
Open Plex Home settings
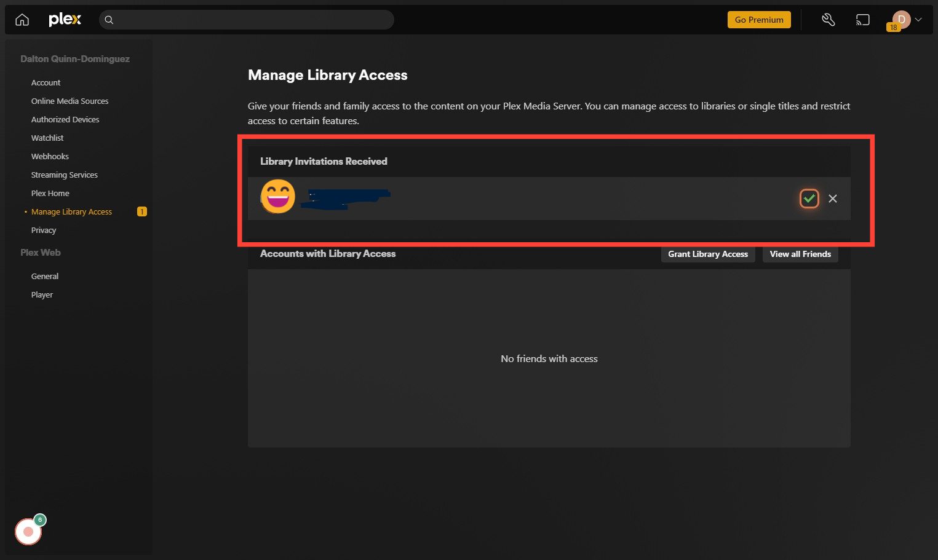50,193
